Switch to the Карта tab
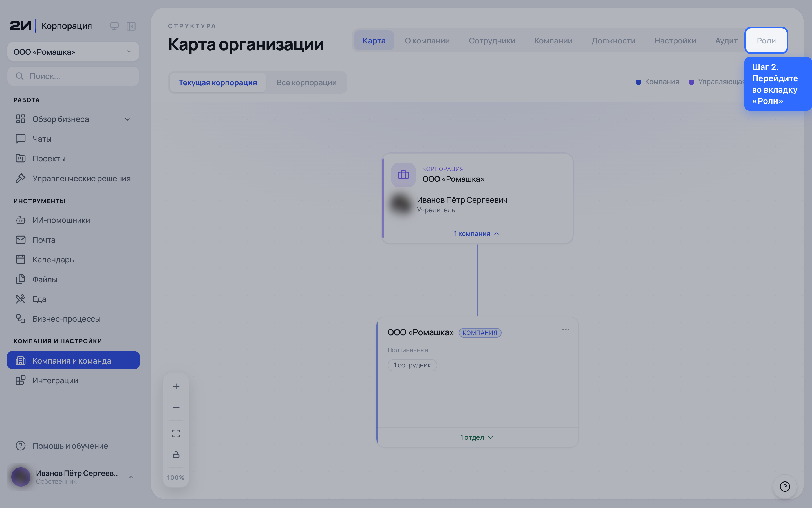 [x=374, y=41]
